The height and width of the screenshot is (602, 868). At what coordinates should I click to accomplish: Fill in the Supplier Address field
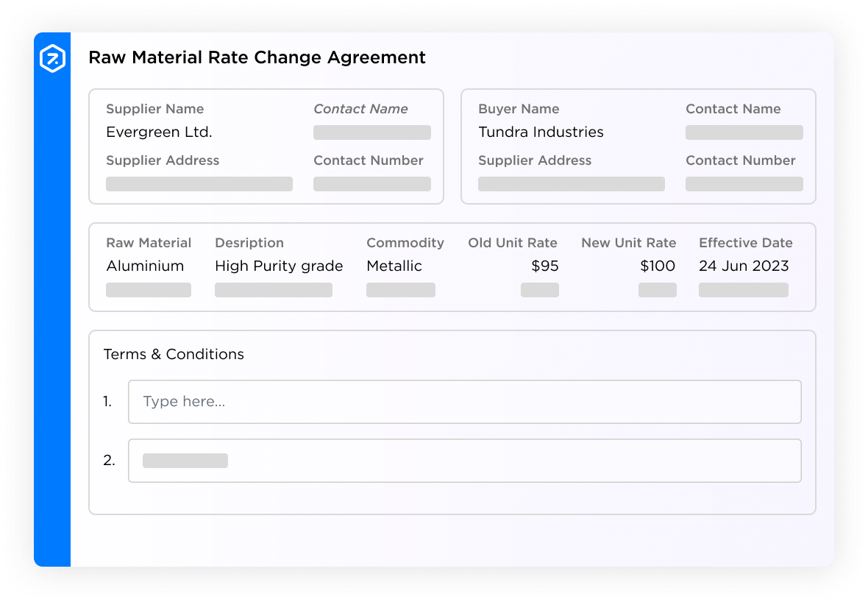point(199,184)
